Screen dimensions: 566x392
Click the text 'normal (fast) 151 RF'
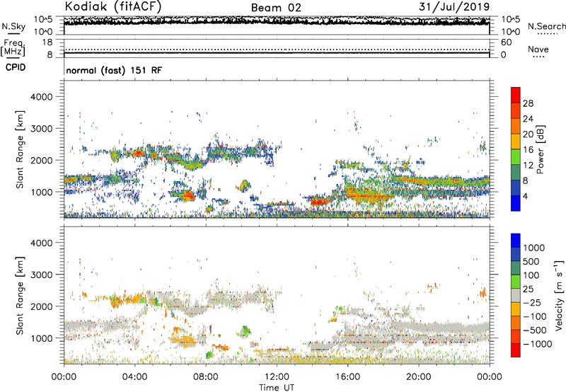(x=114, y=70)
